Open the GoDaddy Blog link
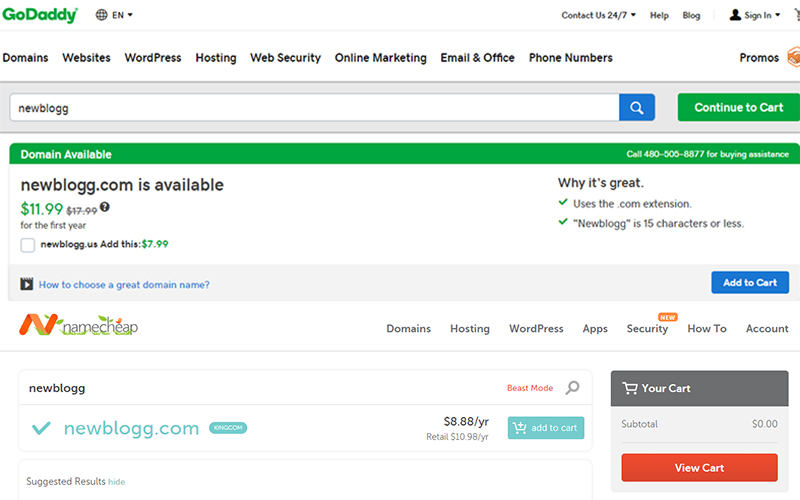This screenshot has width=800, height=500. click(x=691, y=15)
